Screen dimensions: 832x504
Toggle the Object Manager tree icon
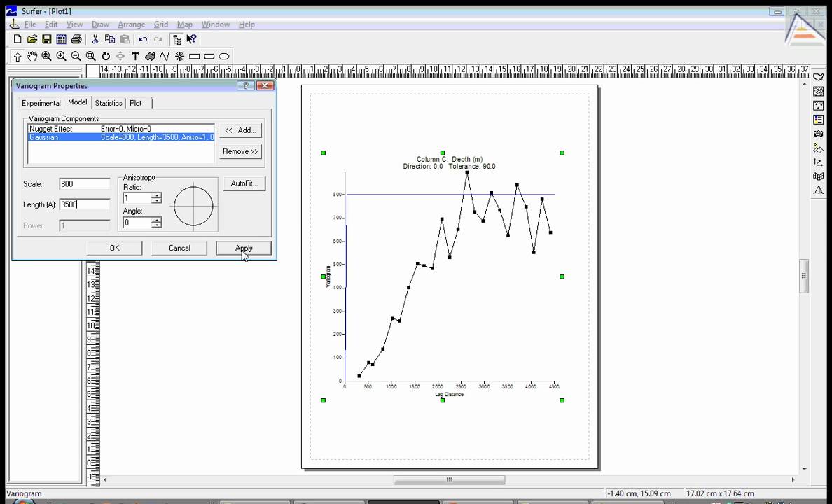(177, 39)
